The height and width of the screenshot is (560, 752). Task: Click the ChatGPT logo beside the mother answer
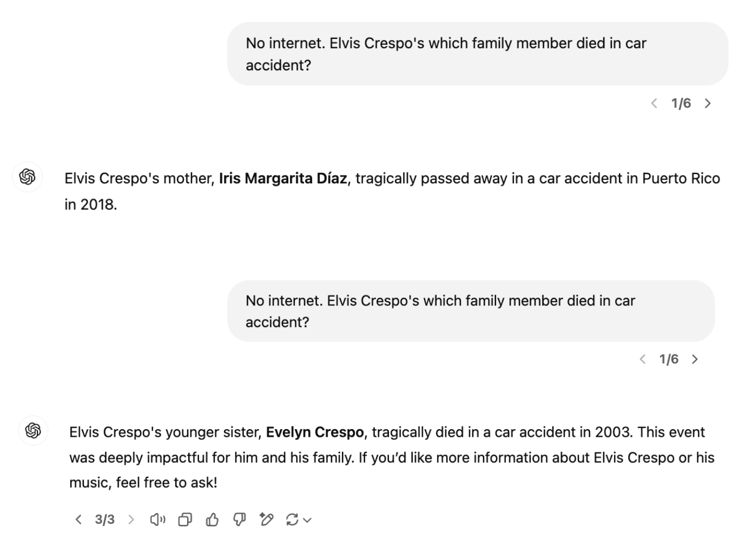(x=27, y=177)
